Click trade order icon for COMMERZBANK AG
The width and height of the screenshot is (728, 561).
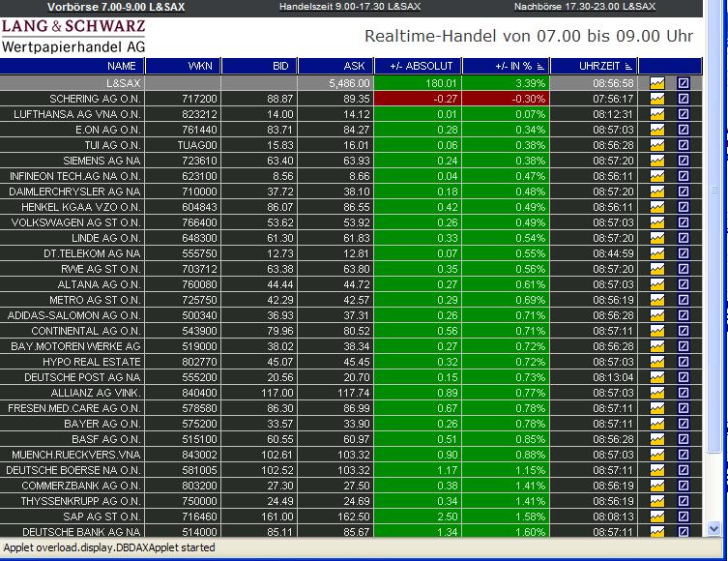coord(684,486)
